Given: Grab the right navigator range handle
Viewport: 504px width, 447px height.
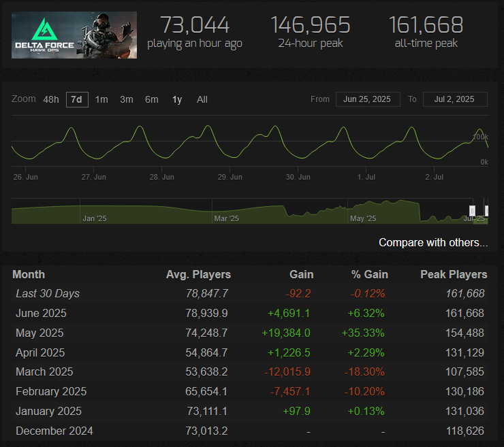Looking at the screenshot, I should pos(487,211).
